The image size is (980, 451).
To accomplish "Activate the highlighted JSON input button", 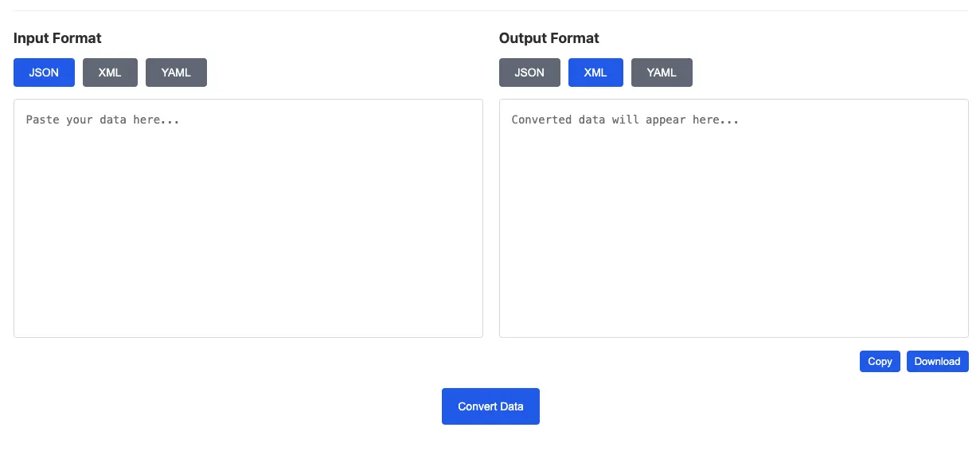I will point(44,73).
